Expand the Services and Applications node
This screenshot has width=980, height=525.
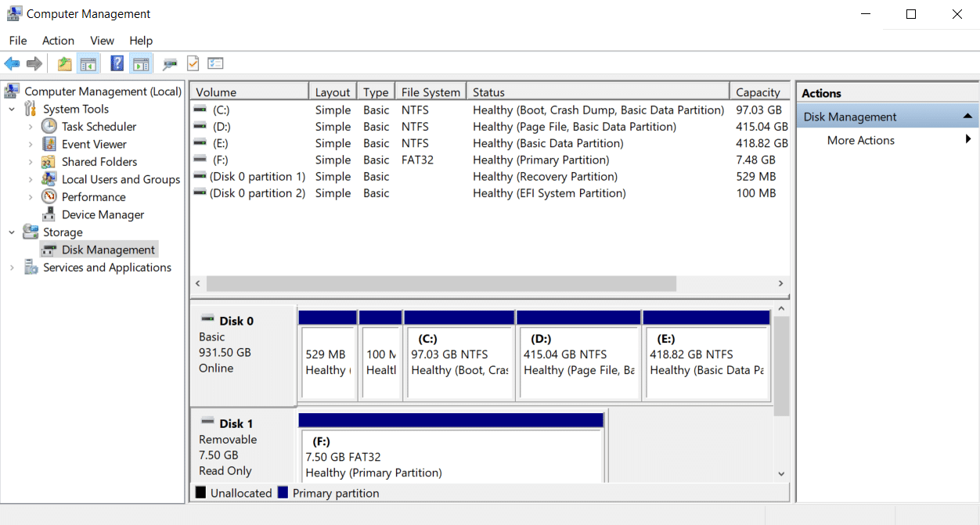(x=12, y=268)
